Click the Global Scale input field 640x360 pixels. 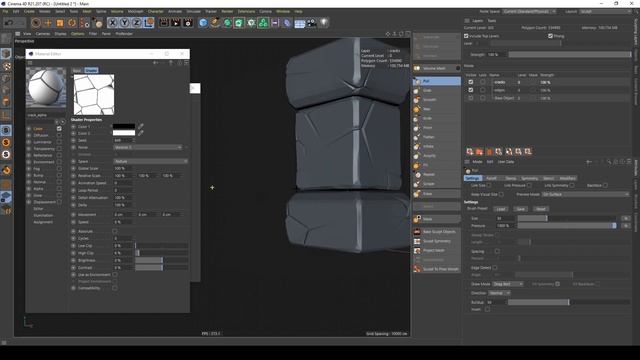pyautogui.click(x=122, y=169)
